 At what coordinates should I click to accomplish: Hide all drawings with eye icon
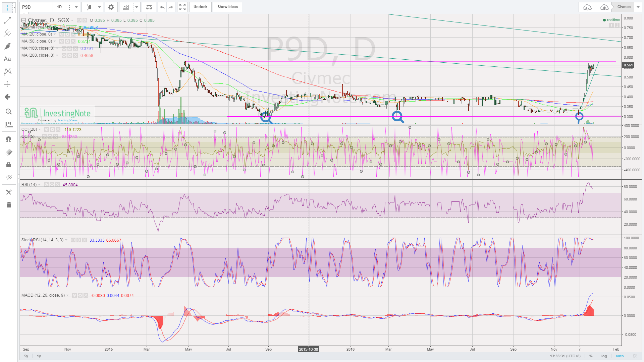tap(8, 177)
